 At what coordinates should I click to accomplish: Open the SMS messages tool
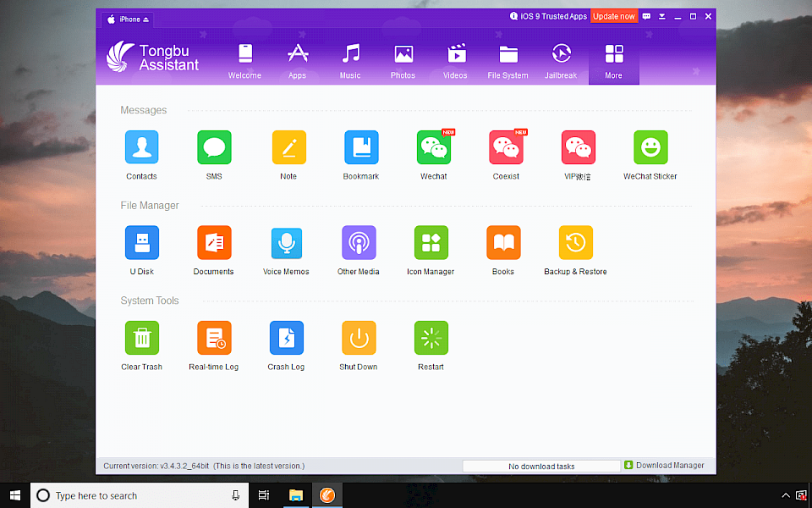214,147
